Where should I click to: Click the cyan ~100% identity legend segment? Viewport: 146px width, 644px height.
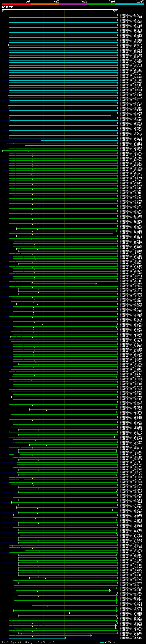[x=130, y=4]
